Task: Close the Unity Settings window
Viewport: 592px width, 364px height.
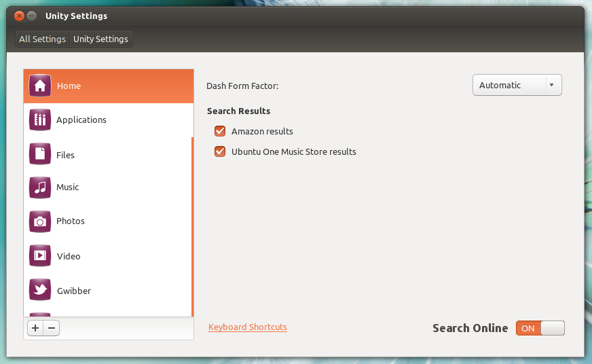Action: pos(19,16)
